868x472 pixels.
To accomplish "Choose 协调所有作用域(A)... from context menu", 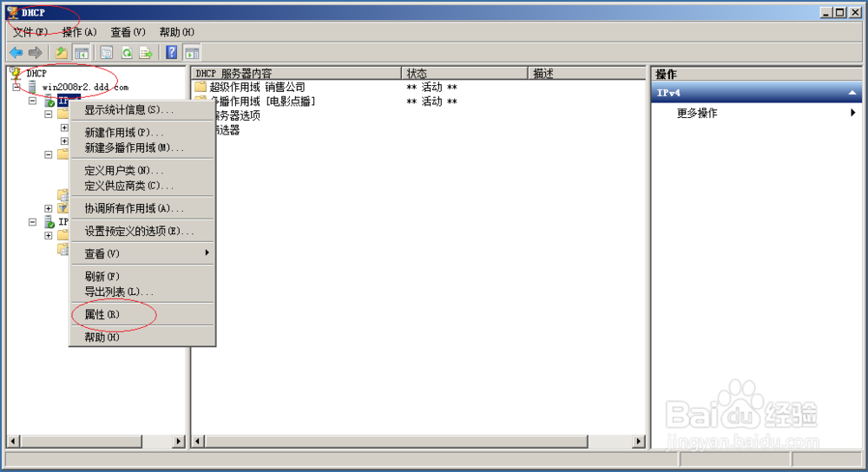I will coord(143,208).
